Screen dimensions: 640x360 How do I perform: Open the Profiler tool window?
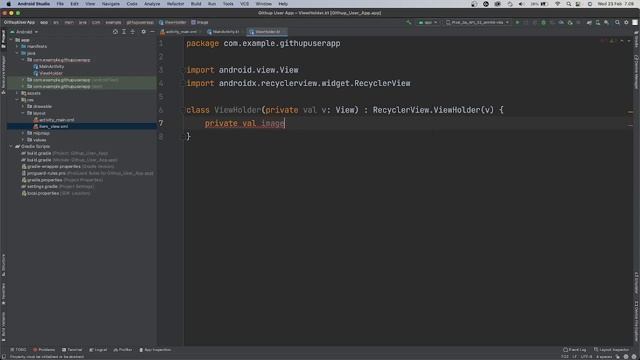tap(123, 350)
